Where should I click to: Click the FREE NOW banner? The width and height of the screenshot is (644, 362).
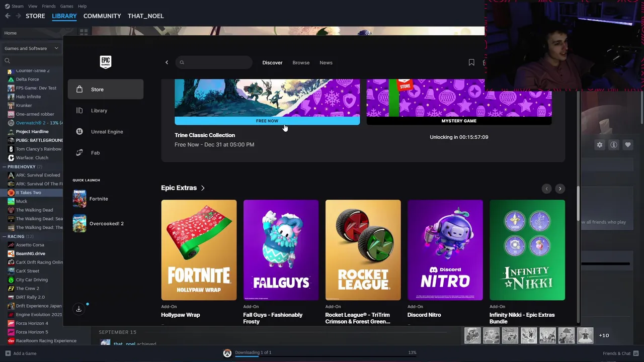click(x=267, y=121)
